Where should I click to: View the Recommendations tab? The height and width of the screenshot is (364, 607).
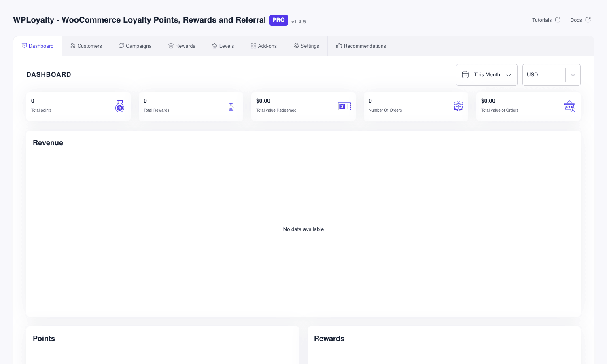click(x=361, y=46)
